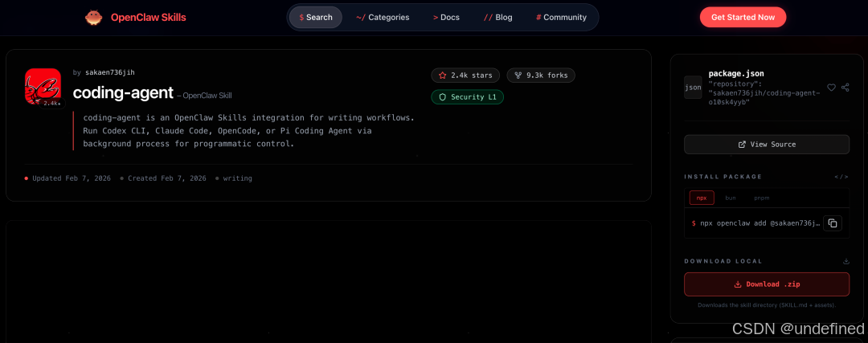Click the package.json heading
Screen dimensions: 868x343
click(736, 74)
